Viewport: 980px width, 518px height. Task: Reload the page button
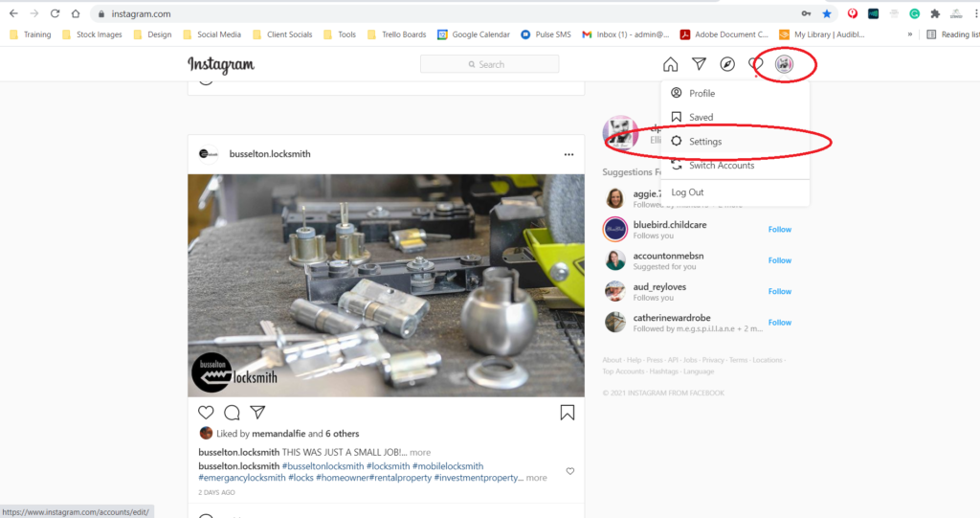point(55,13)
